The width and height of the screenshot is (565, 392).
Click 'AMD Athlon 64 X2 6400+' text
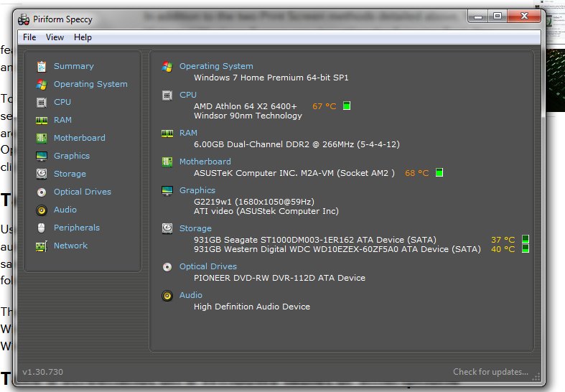[x=246, y=106]
